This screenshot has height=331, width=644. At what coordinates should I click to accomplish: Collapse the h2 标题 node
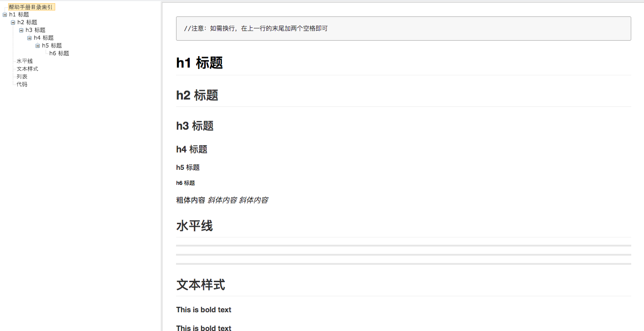[x=13, y=22]
